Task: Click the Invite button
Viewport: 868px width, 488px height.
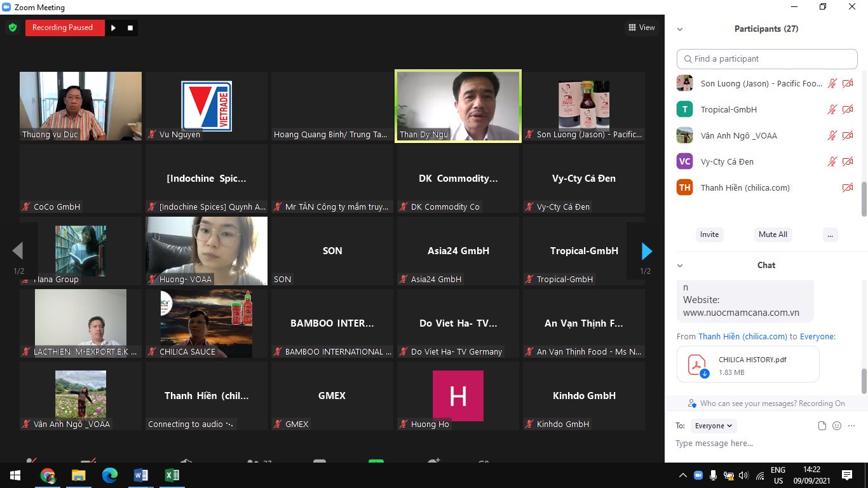Action: click(x=709, y=234)
